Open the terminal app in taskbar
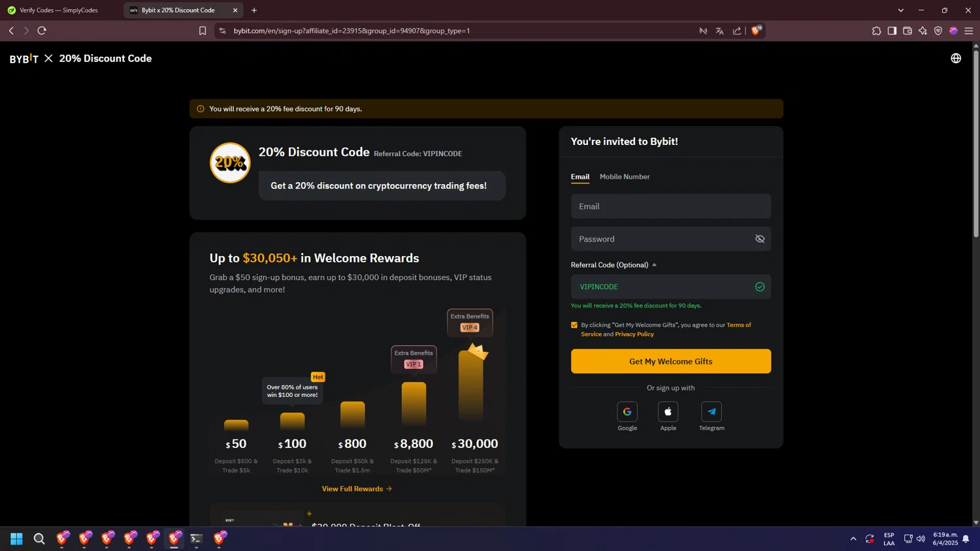Image resolution: width=980 pixels, height=551 pixels. coord(196,539)
